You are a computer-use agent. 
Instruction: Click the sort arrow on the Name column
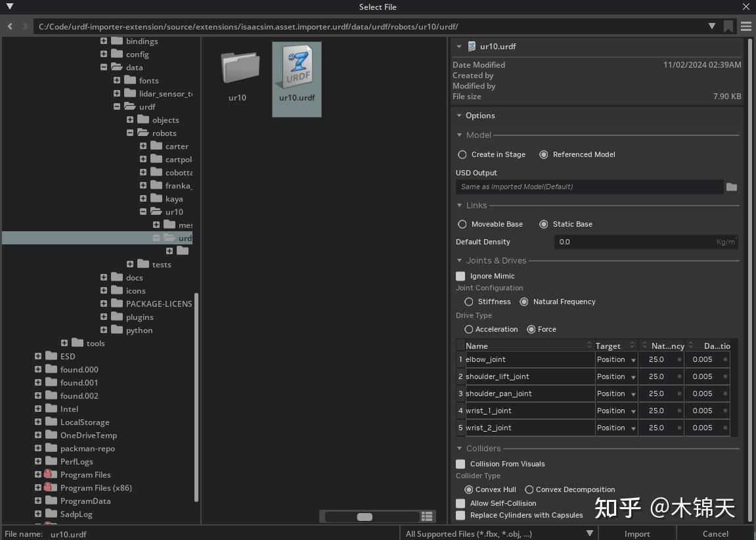589,345
